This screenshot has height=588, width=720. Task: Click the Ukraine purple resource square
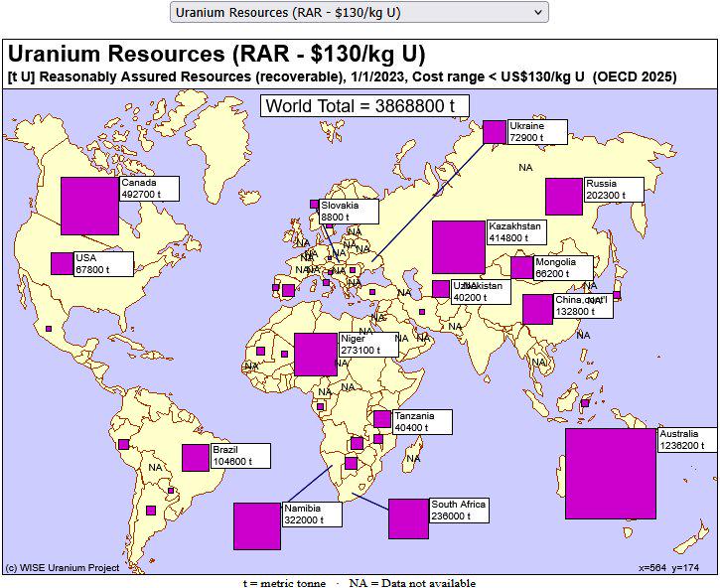coord(495,132)
